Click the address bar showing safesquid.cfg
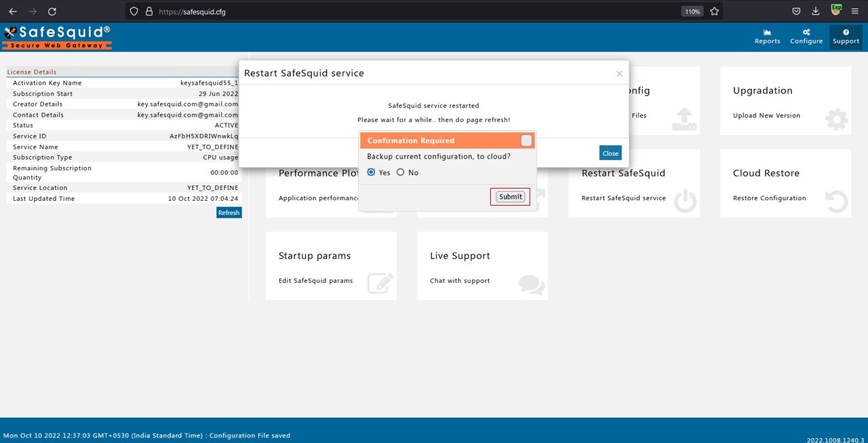Viewport: 868px width, 443px height. point(424,12)
